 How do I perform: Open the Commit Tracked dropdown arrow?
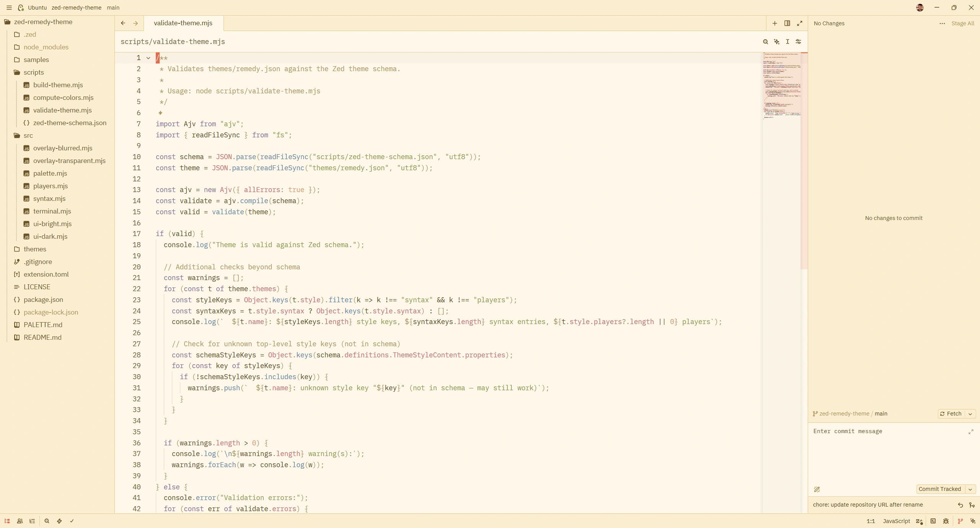[x=970, y=489]
